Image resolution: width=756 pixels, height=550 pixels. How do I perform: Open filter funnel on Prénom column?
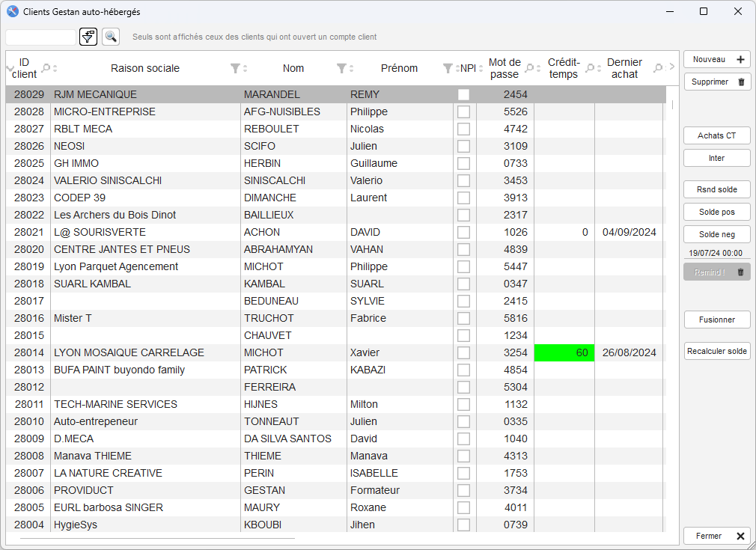[x=448, y=68]
